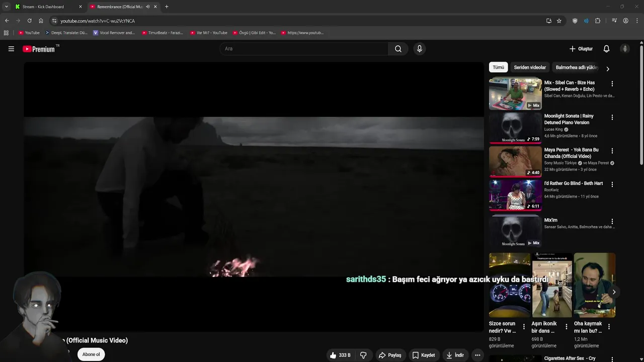Click the search magnifier button
This screenshot has height=362, width=644.
tap(398, 49)
